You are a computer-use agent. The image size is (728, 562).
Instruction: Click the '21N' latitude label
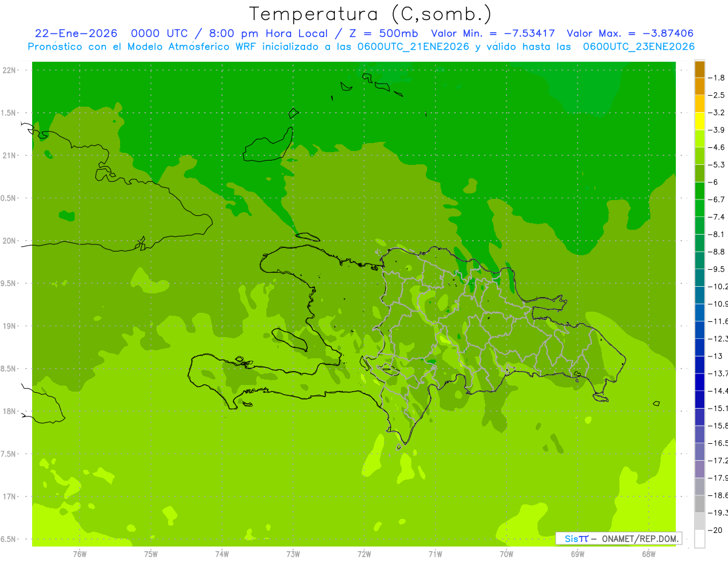coord(9,155)
